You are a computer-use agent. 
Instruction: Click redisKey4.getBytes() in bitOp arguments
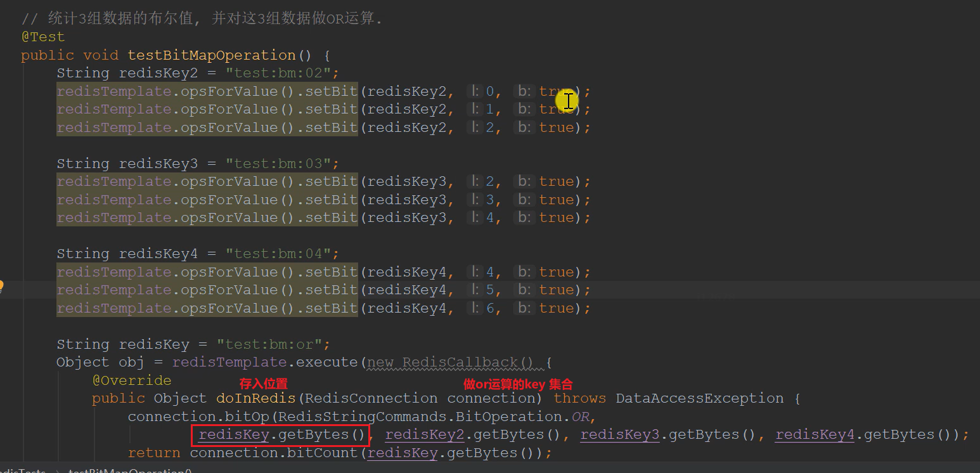(x=864, y=435)
